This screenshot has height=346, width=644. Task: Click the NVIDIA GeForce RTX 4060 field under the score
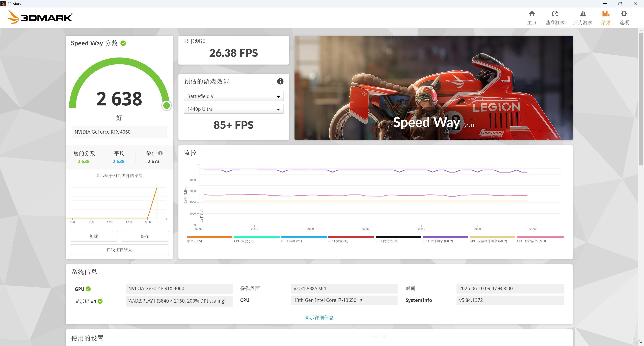(x=119, y=132)
